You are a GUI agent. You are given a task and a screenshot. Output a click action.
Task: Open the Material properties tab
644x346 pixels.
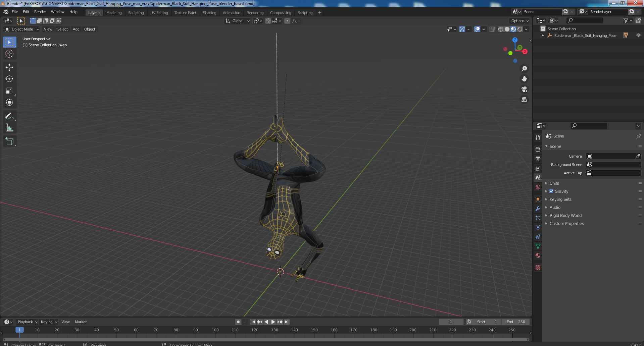tap(538, 255)
